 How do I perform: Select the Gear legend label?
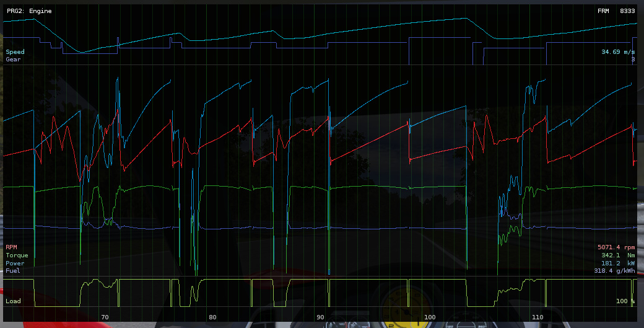pyautogui.click(x=13, y=59)
